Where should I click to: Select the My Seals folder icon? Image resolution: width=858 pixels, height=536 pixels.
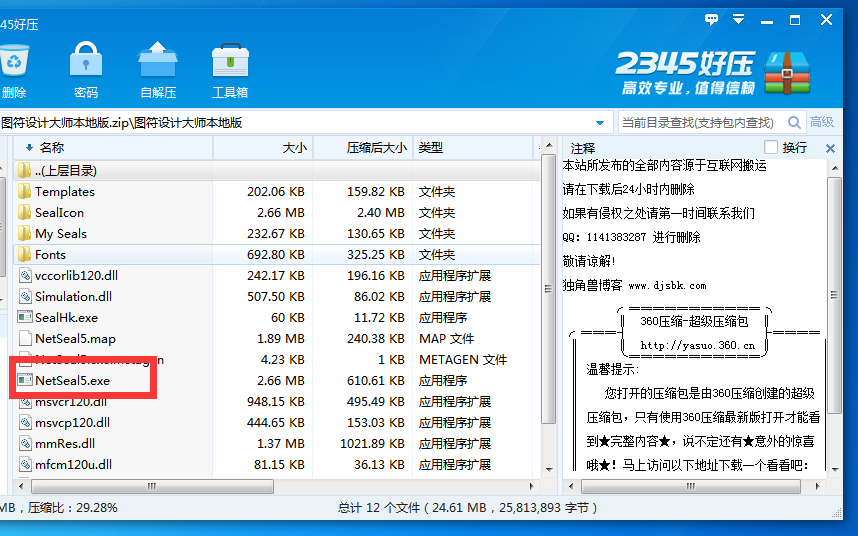pos(24,234)
